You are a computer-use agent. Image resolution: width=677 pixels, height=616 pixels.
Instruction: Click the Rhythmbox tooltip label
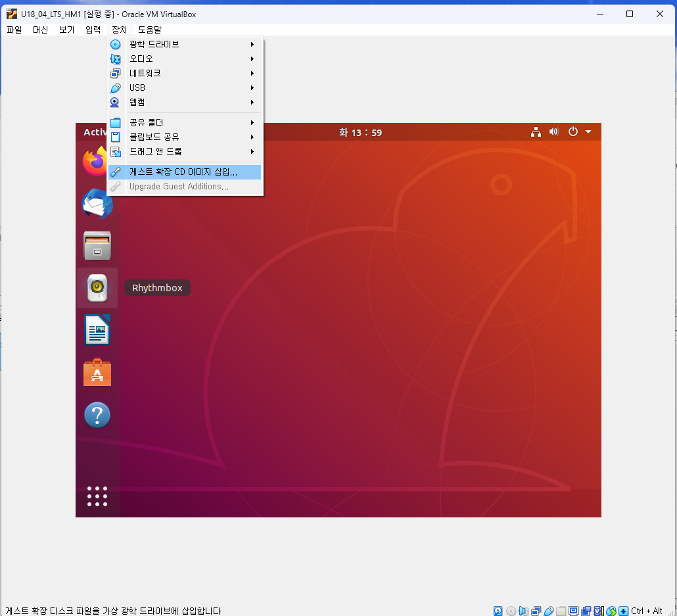tap(157, 288)
